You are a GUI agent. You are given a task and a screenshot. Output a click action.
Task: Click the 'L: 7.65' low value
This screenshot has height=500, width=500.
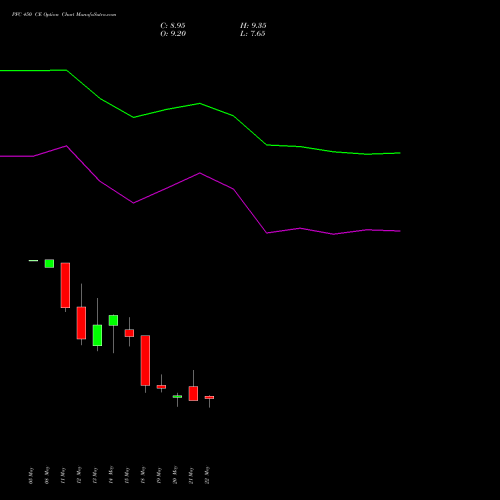coord(253,34)
